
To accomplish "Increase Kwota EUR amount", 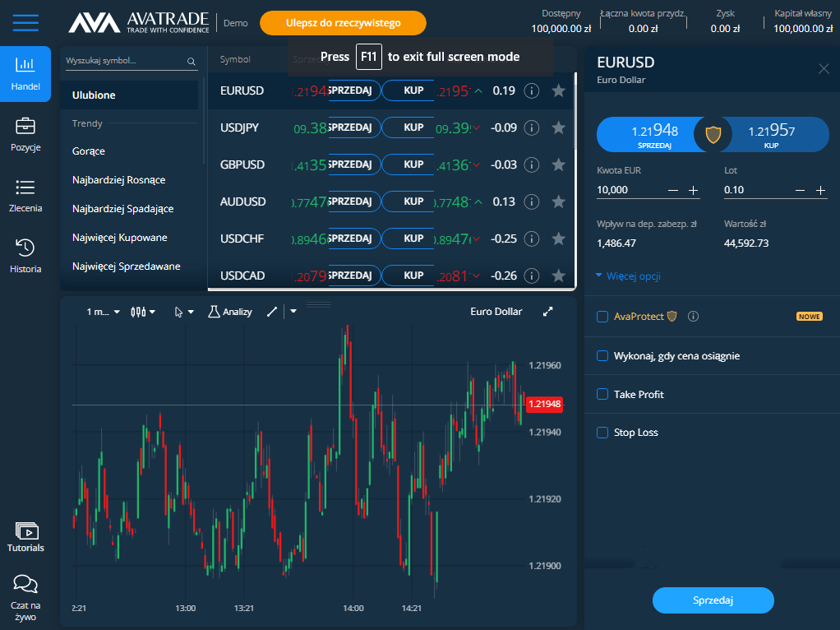I will pos(693,190).
